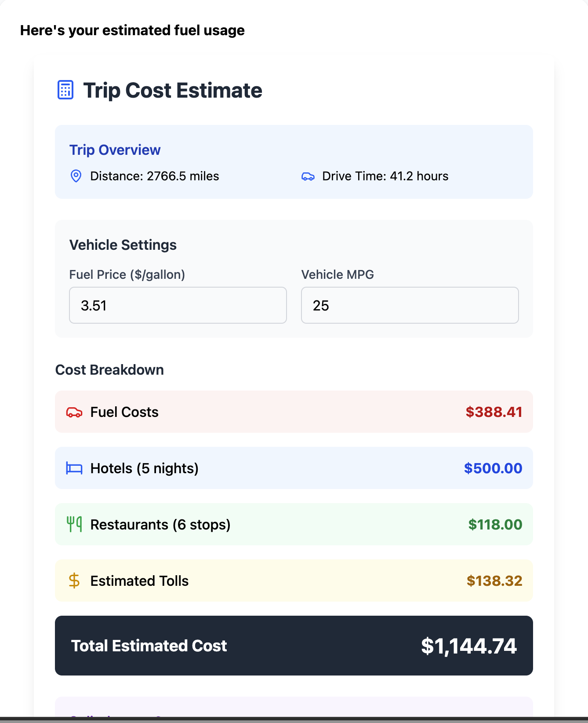Click the dollar sign icon in Estimated Tolls row
The image size is (588, 723).
tap(74, 581)
